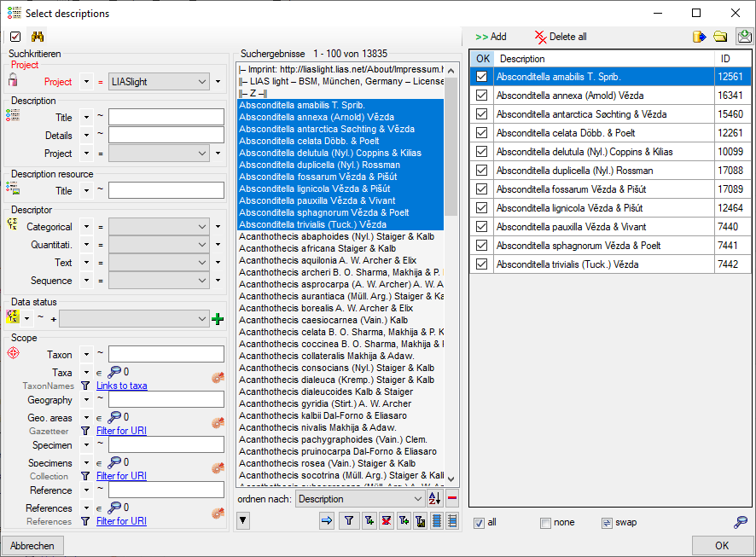Click the blue arrow transfer button
The height and width of the screenshot is (557, 756).
[x=327, y=520]
